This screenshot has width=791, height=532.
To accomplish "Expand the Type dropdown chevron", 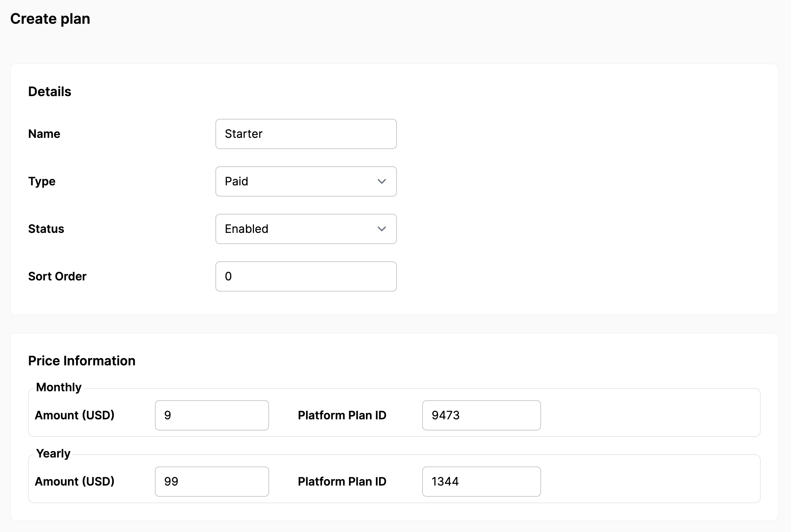I will [x=382, y=181].
